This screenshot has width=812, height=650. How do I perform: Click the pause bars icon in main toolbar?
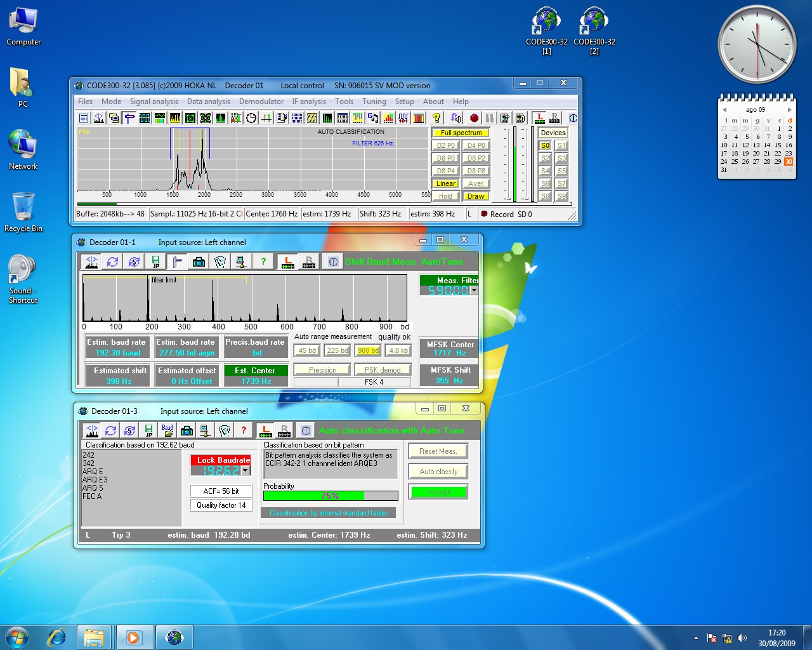click(489, 118)
